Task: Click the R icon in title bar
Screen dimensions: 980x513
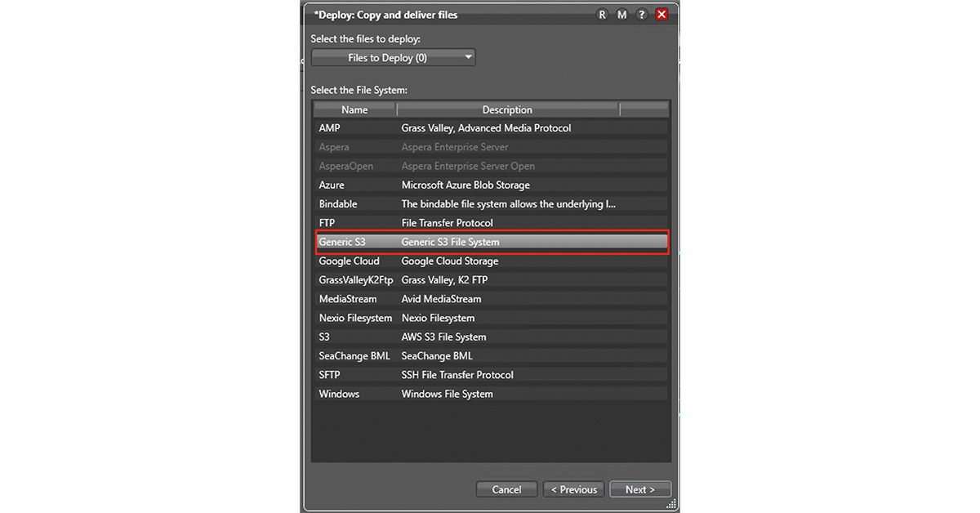Action: (603, 15)
